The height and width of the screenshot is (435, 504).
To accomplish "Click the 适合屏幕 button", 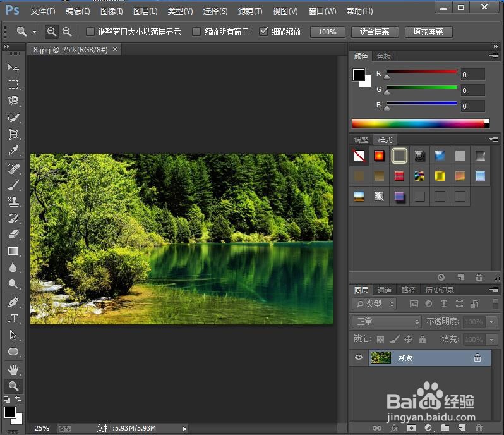I will [x=375, y=32].
